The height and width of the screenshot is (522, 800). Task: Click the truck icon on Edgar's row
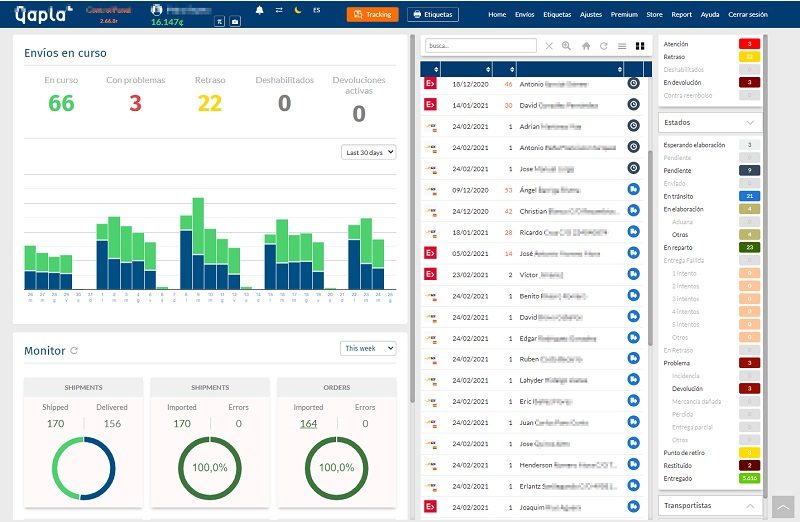pos(633,338)
